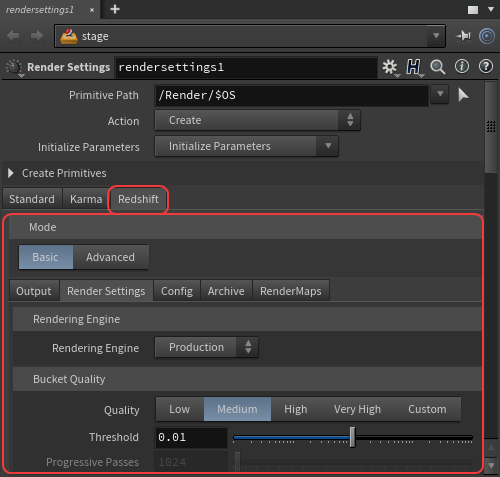Viewport: 500px width, 477px height.
Task: Pin the pane using the pin icon
Action: (x=463, y=36)
